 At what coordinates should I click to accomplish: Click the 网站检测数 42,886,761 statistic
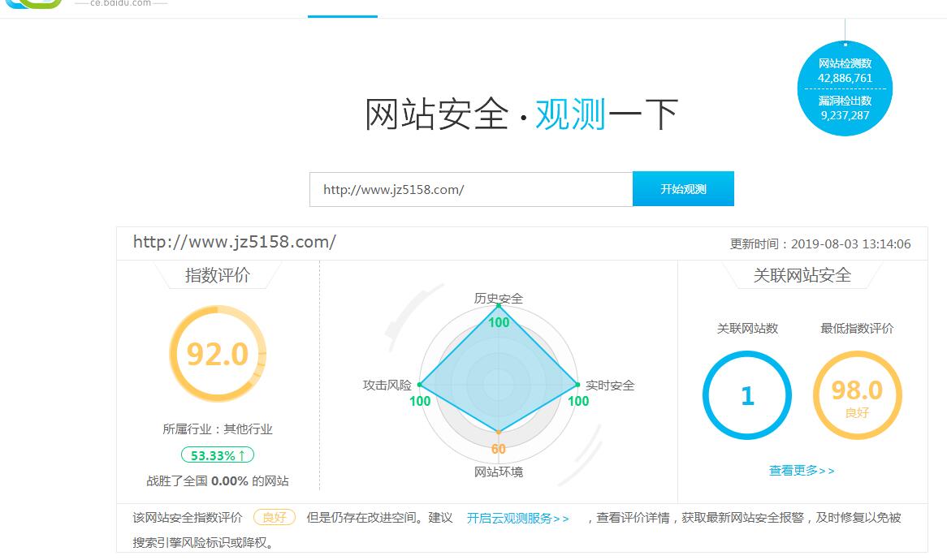(845, 71)
